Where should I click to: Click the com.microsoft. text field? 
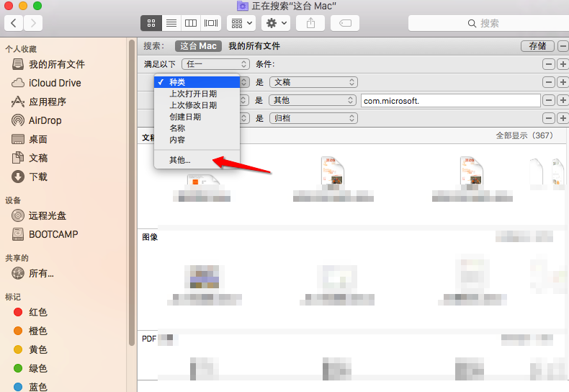click(451, 101)
